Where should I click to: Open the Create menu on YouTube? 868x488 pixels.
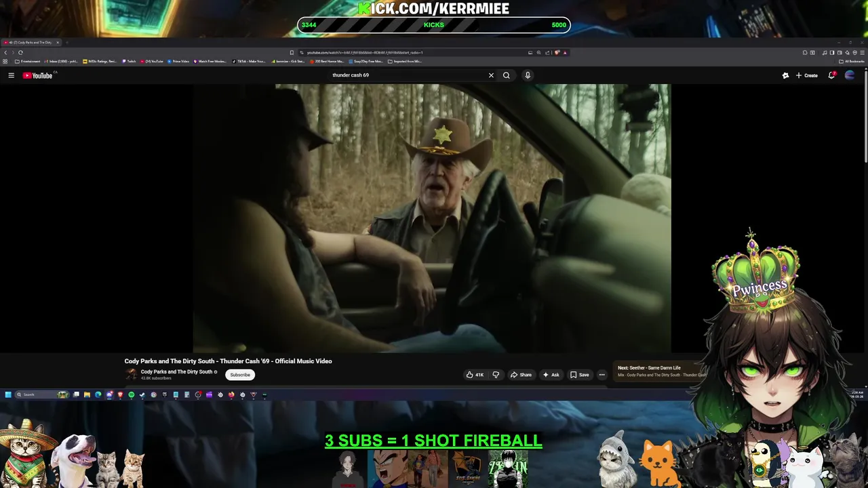point(807,75)
